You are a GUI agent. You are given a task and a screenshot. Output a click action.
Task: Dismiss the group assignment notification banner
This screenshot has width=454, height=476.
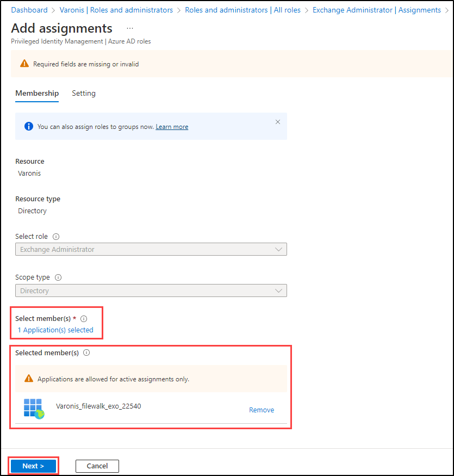coord(278,122)
